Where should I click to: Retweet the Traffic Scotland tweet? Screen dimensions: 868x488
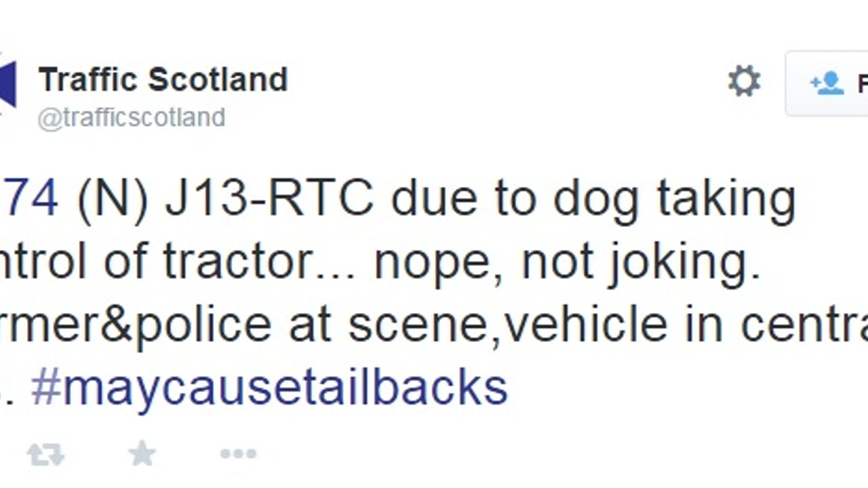click(45, 454)
